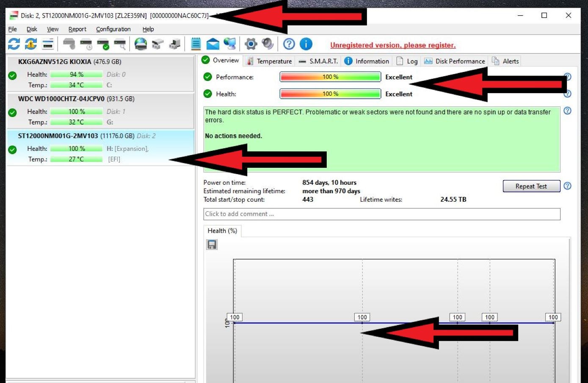
Task: Open the Help menu
Action: [148, 29]
